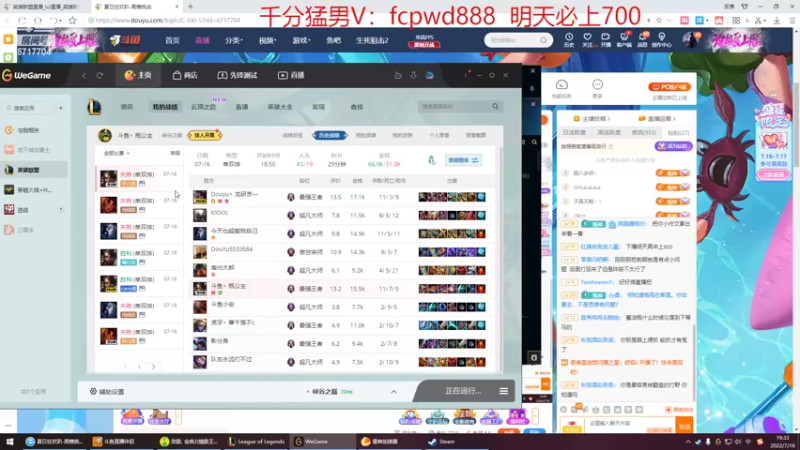Screen dimensions: 800x450
Task: Click the share icon beside 数据图表
Action: click(x=432, y=160)
